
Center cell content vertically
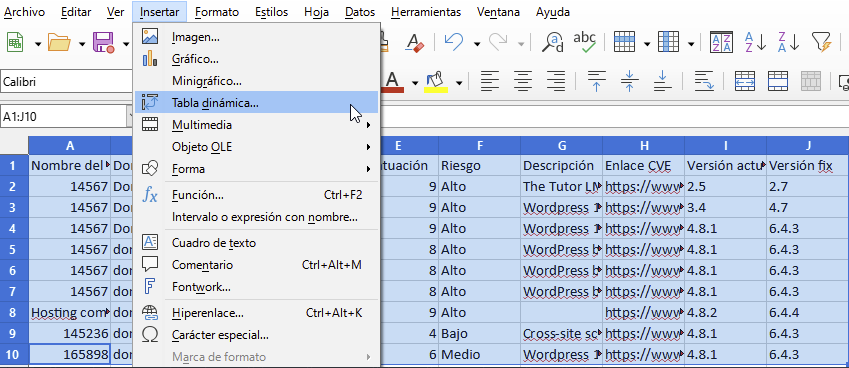tap(629, 82)
